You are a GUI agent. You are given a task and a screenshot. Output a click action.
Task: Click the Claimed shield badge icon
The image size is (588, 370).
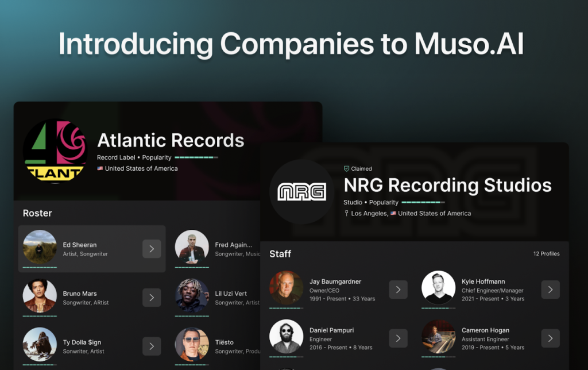pyautogui.click(x=346, y=169)
